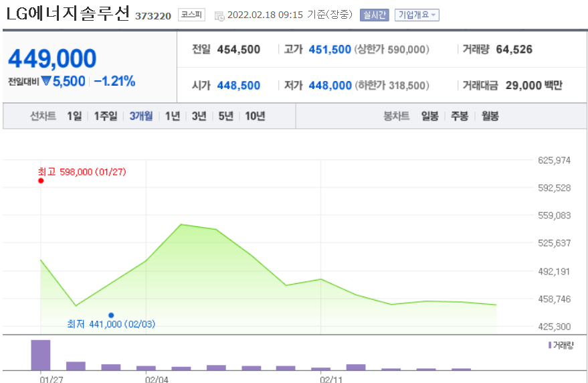
Task: Click the 하한가 318,500 text
Action: tap(392, 86)
